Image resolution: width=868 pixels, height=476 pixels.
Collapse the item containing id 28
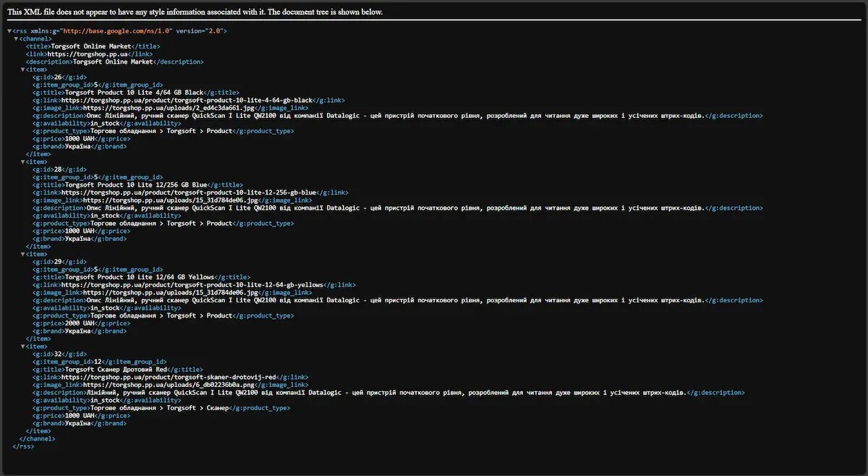[x=22, y=162]
